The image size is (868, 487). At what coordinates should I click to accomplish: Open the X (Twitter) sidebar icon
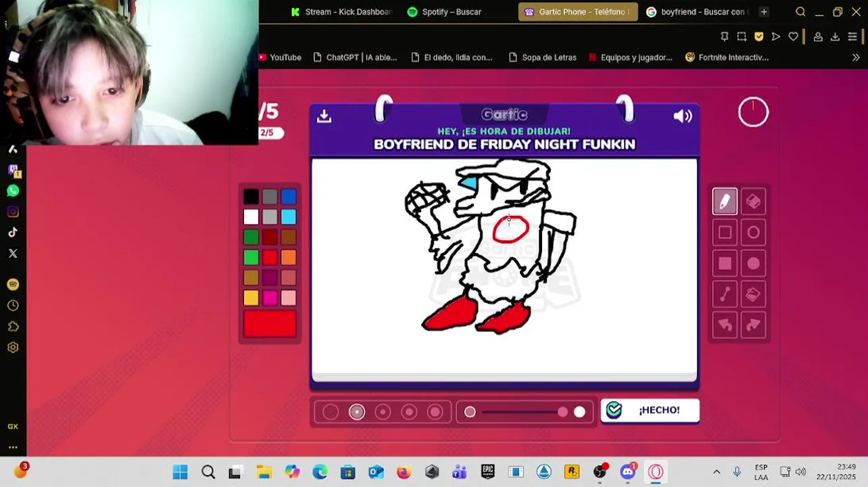(13, 254)
